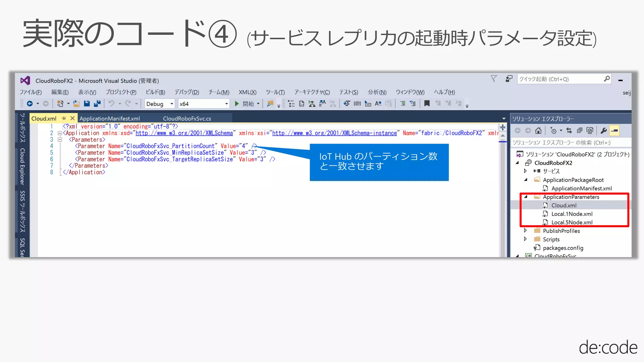Open the Navigate Backward history dropdown

click(x=38, y=104)
